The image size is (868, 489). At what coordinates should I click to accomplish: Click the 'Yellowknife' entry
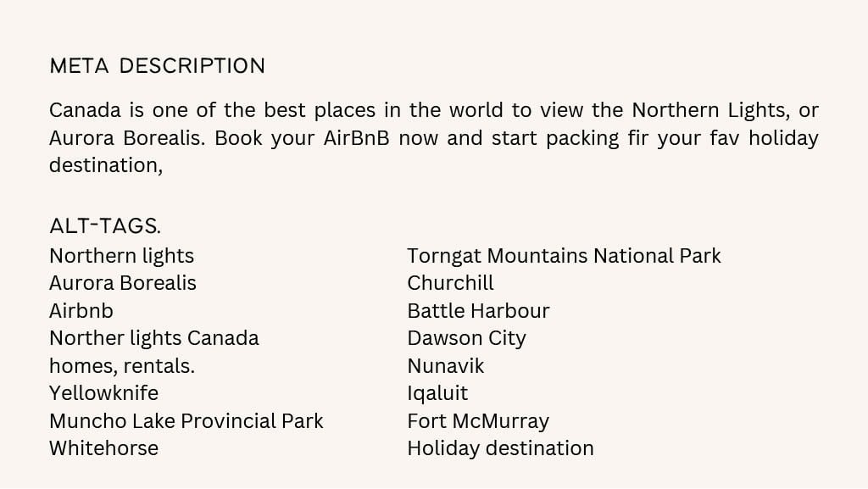click(103, 393)
